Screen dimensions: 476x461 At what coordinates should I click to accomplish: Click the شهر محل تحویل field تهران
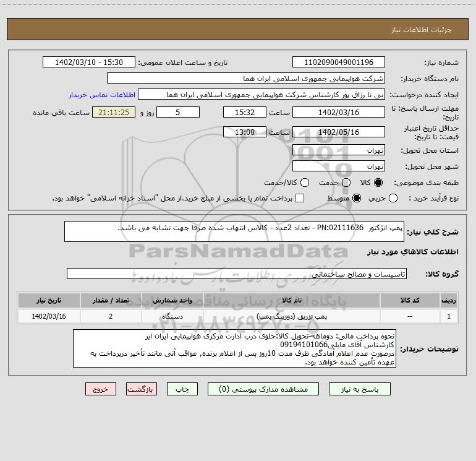[x=339, y=166]
